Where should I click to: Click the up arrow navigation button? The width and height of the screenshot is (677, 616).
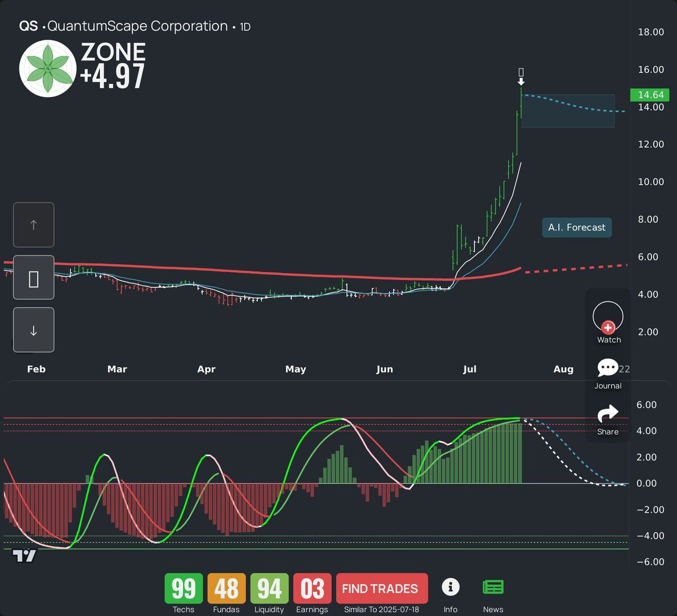34,225
